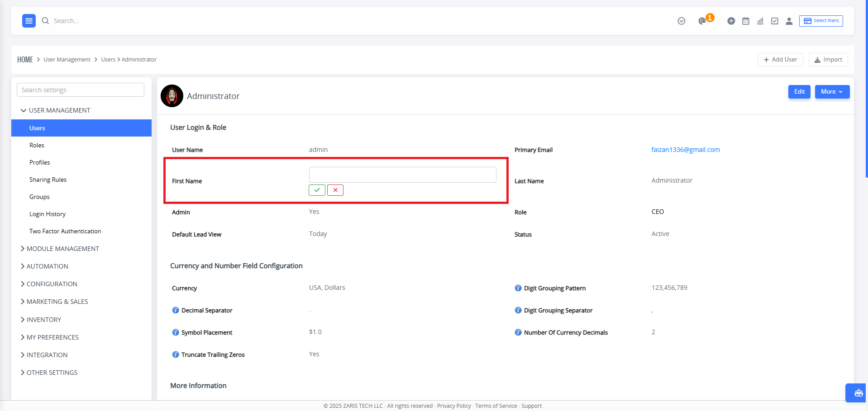Screen dimensions: 868x411
Task: Confirm First Name with green checkmark
Action: tap(317, 190)
